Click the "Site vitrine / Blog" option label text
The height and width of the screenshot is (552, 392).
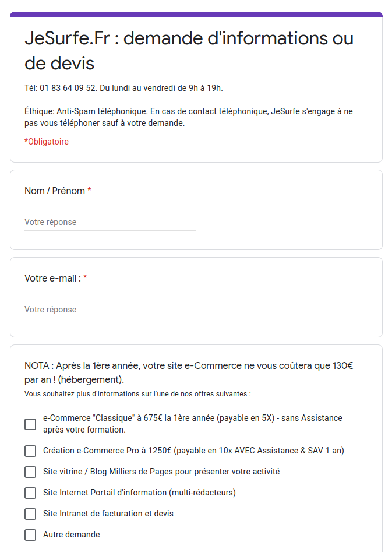tap(161, 472)
